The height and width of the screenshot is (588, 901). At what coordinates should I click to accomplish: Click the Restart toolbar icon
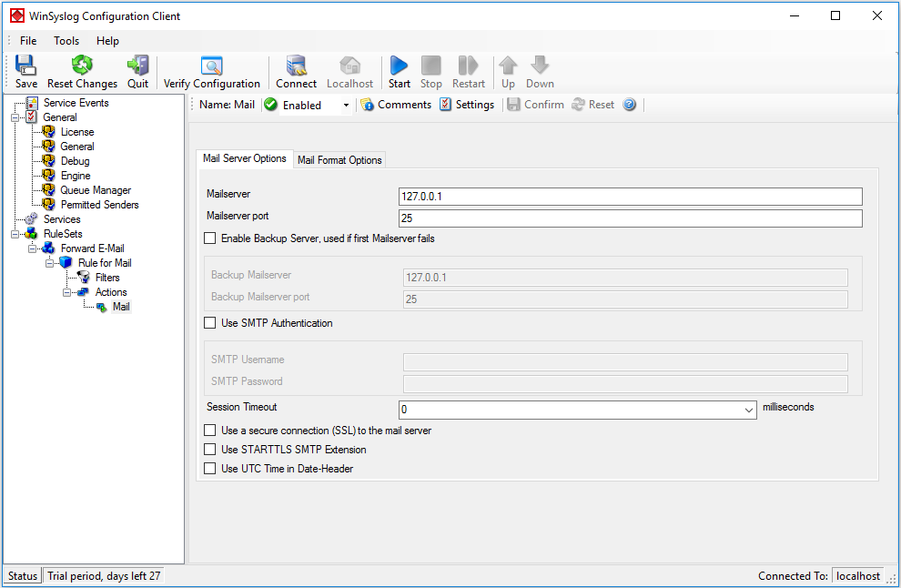coord(469,72)
